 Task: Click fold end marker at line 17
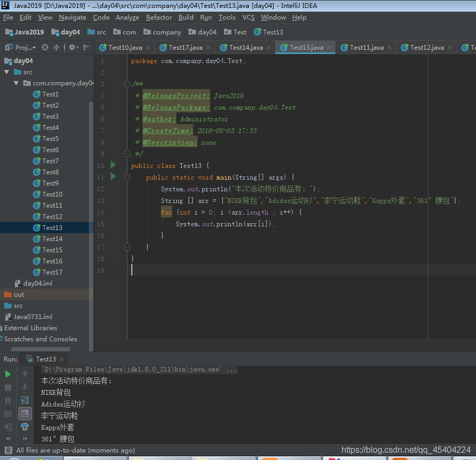click(x=127, y=247)
